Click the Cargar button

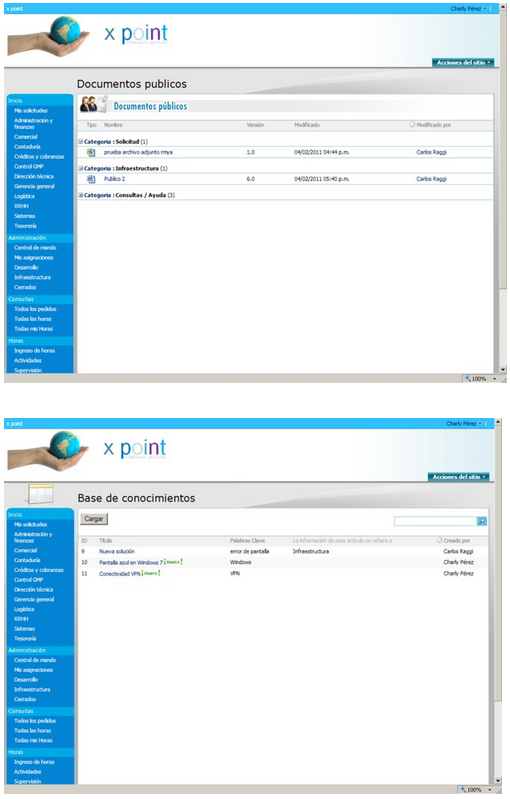[94, 519]
